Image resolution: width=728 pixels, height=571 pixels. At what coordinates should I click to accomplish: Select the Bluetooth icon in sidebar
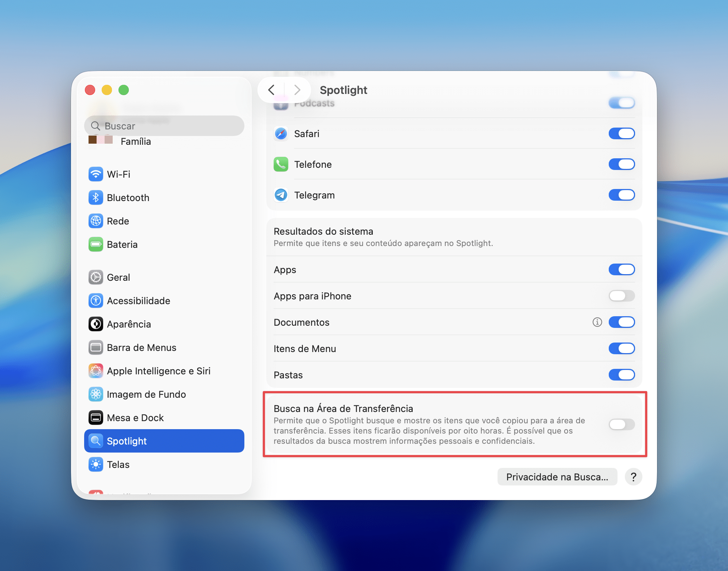pyautogui.click(x=95, y=198)
